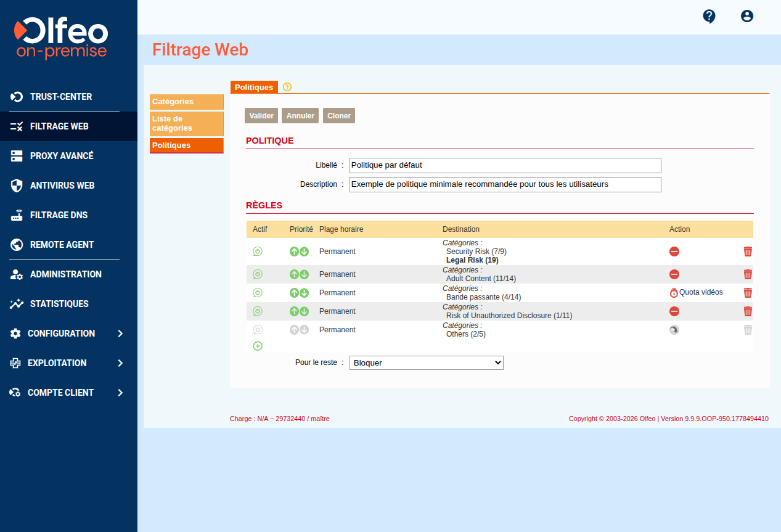Click into the Description text field

505,184
